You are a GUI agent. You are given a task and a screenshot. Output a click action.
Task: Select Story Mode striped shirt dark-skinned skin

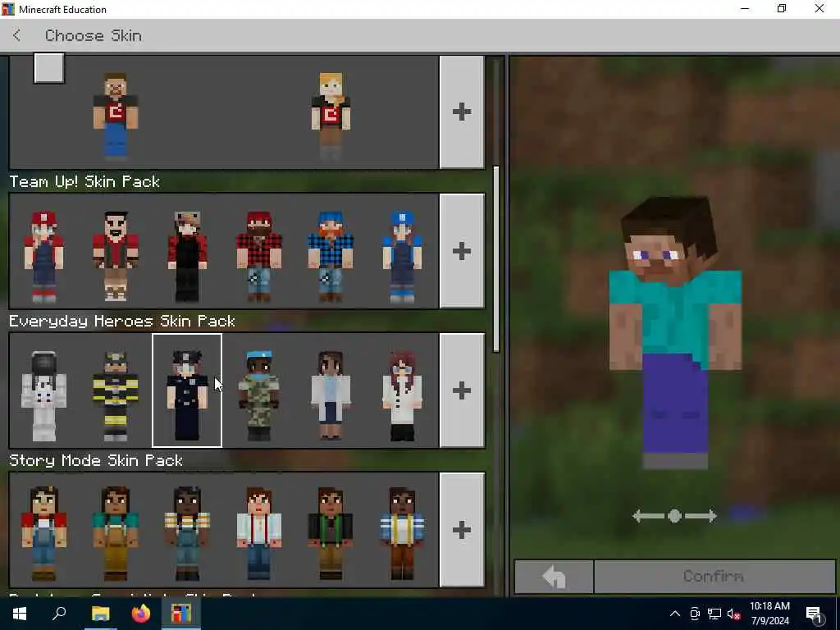point(187,533)
